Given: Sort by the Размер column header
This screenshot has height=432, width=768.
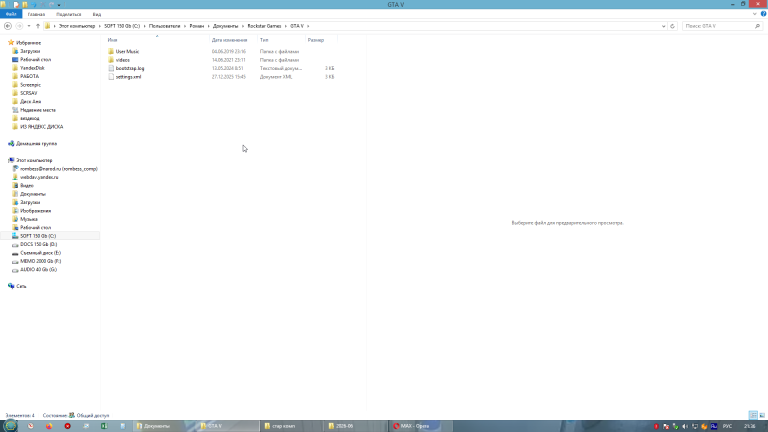Looking at the screenshot, I should (x=321, y=40).
